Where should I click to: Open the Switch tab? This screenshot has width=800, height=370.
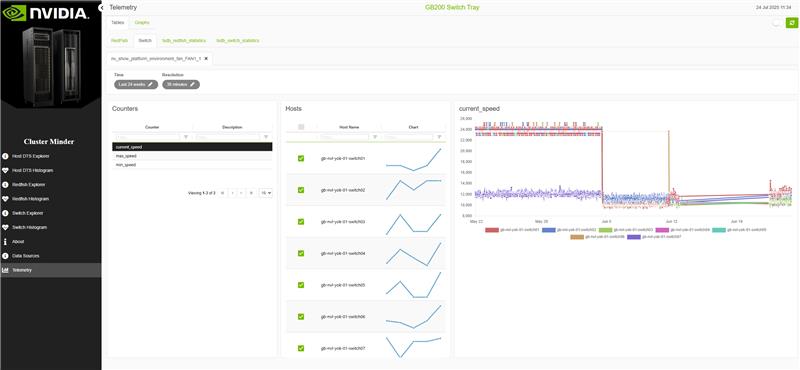145,40
